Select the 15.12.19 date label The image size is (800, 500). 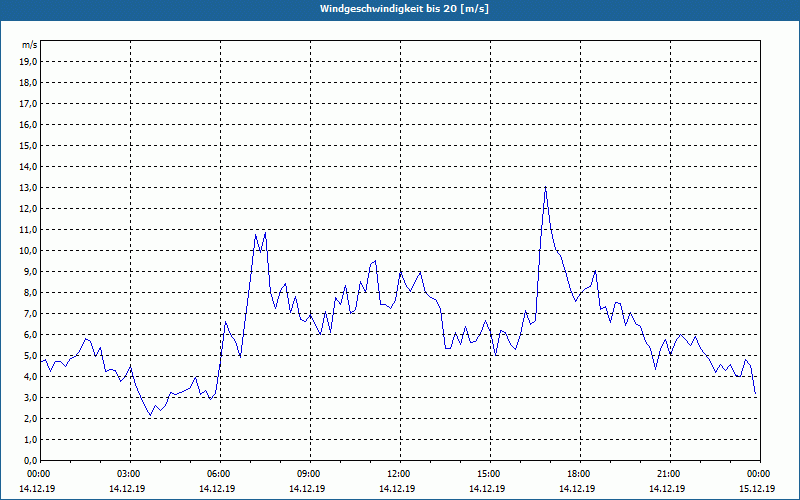tap(757, 488)
